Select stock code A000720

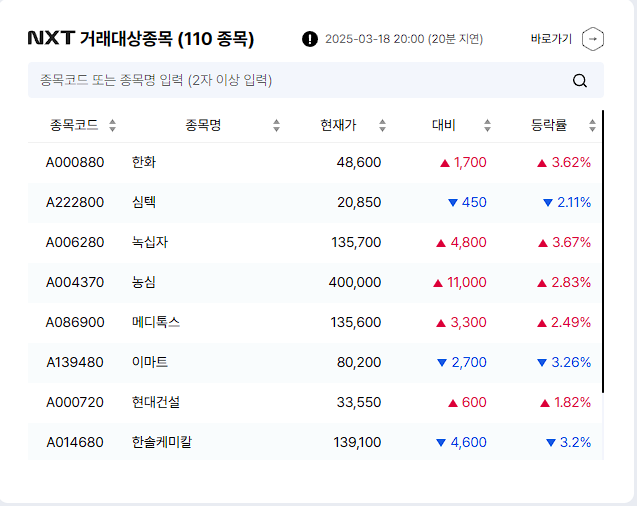click(x=75, y=402)
